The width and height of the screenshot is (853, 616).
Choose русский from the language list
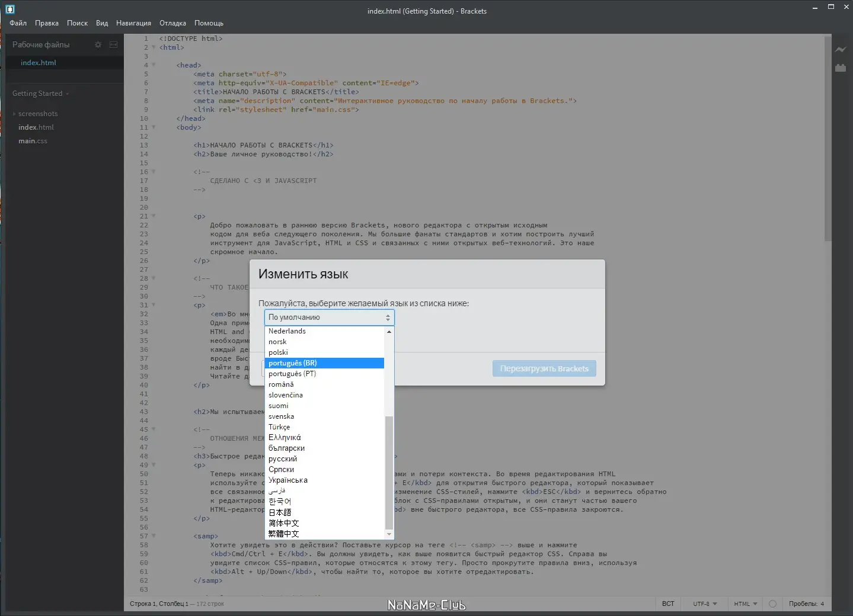click(x=325, y=459)
